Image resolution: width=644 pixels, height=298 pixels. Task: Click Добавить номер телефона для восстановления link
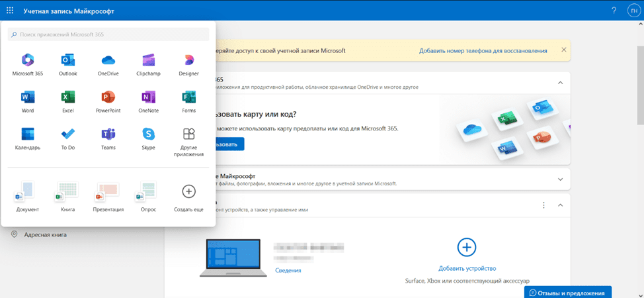[483, 50]
